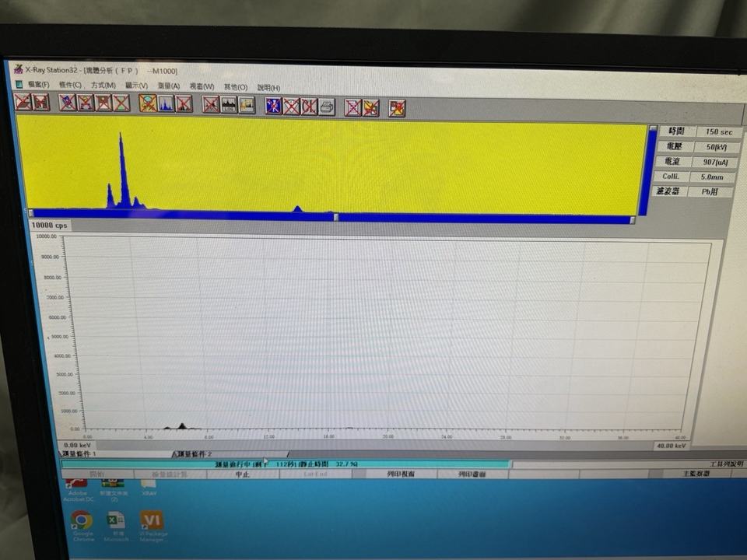
Task: Click the 列印畫面 print screen button
Action: [472, 474]
